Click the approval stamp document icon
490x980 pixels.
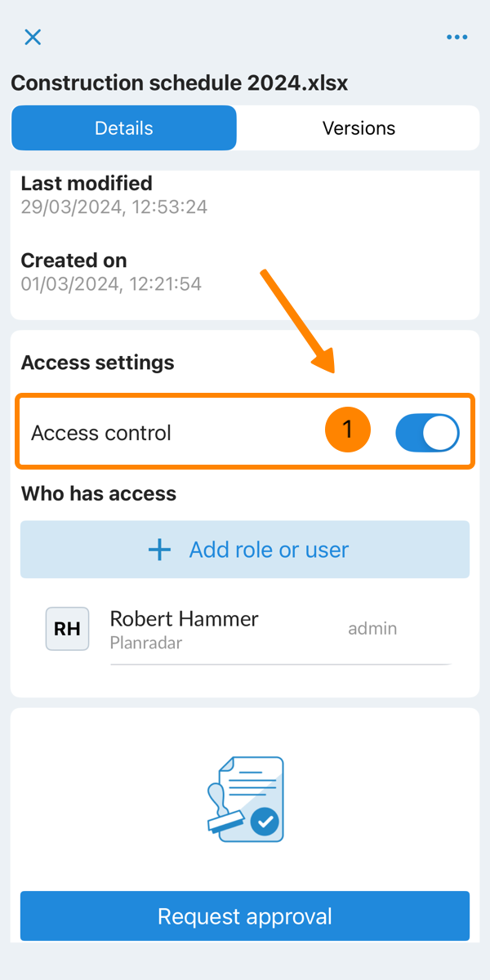245,798
